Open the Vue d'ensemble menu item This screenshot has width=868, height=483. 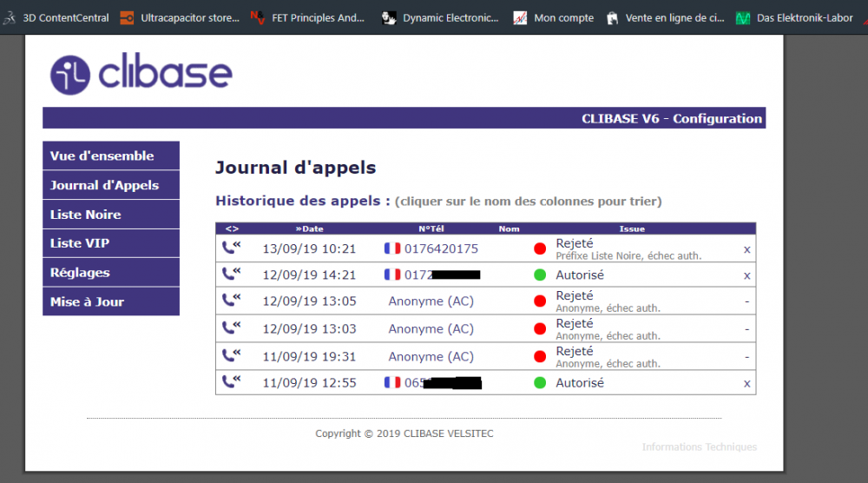pos(111,155)
